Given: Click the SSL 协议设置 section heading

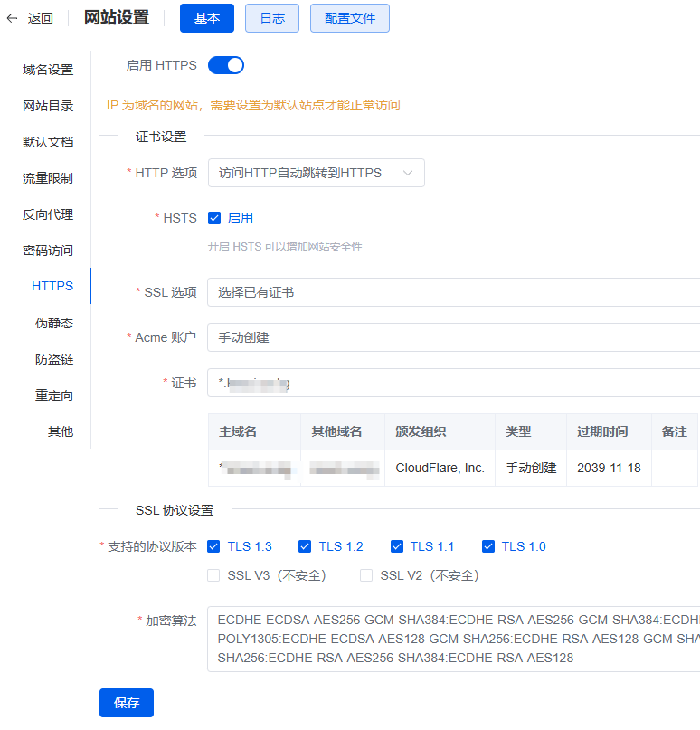Looking at the screenshot, I should pos(175,510).
